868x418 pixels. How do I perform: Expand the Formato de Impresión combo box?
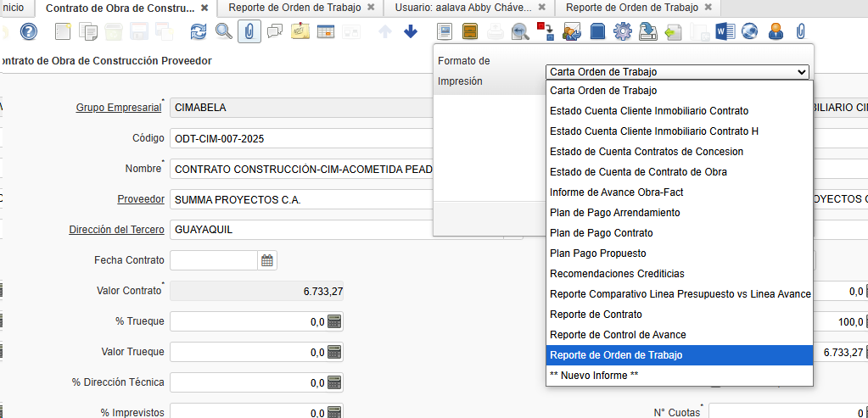676,72
